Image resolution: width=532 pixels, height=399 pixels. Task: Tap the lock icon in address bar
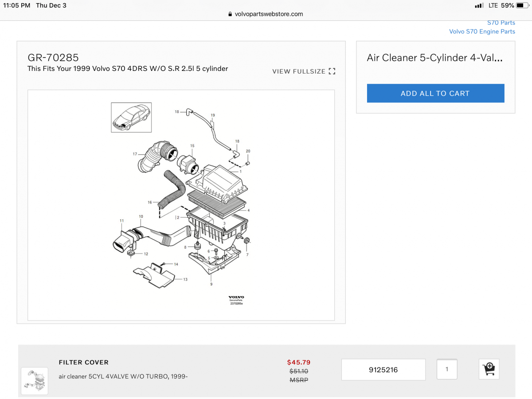pyautogui.click(x=230, y=14)
